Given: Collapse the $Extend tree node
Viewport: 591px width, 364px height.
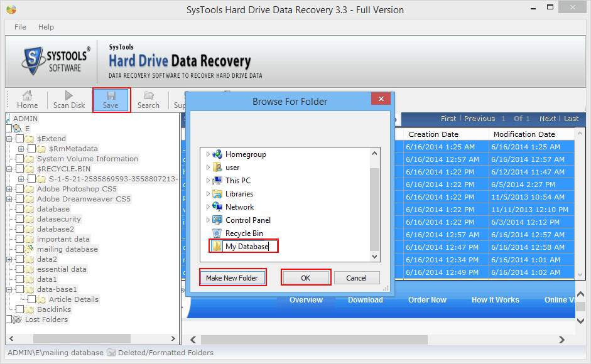Looking at the screenshot, I should coord(9,139).
